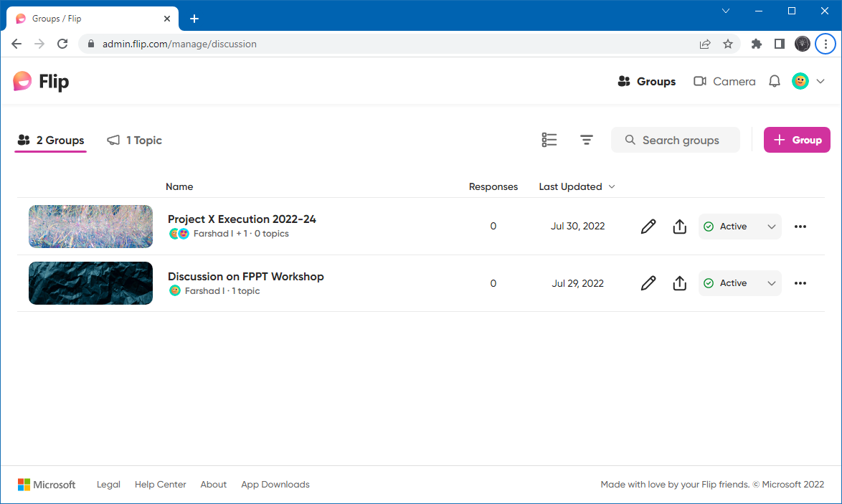Select the 2 Groups tab
842x504 pixels.
[x=51, y=141]
